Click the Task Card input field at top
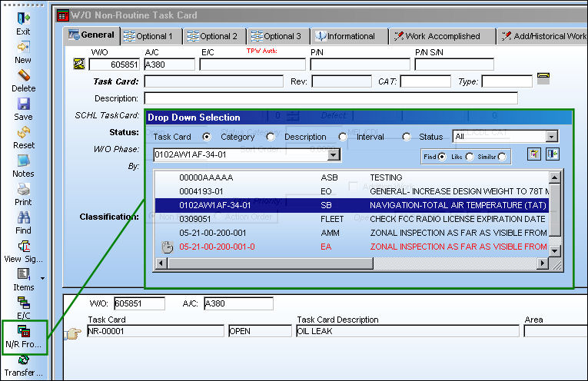This screenshot has width=588, height=381. tap(214, 81)
